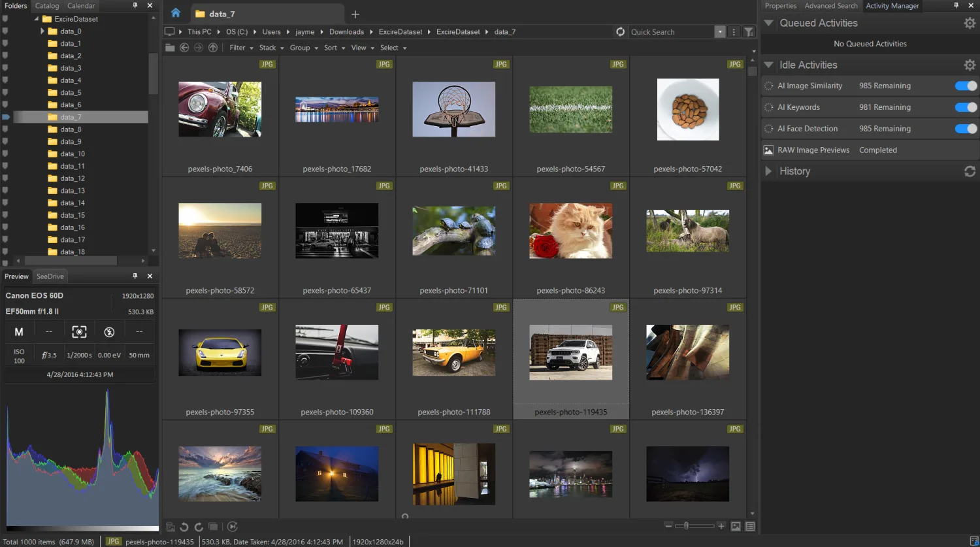Switch to details list view icon
Viewport: 980px width, 547px height.
[x=750, y=526]
